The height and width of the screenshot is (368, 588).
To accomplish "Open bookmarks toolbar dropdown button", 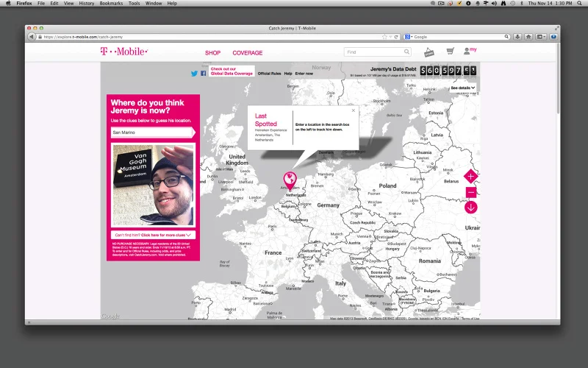I will point(541,37).
